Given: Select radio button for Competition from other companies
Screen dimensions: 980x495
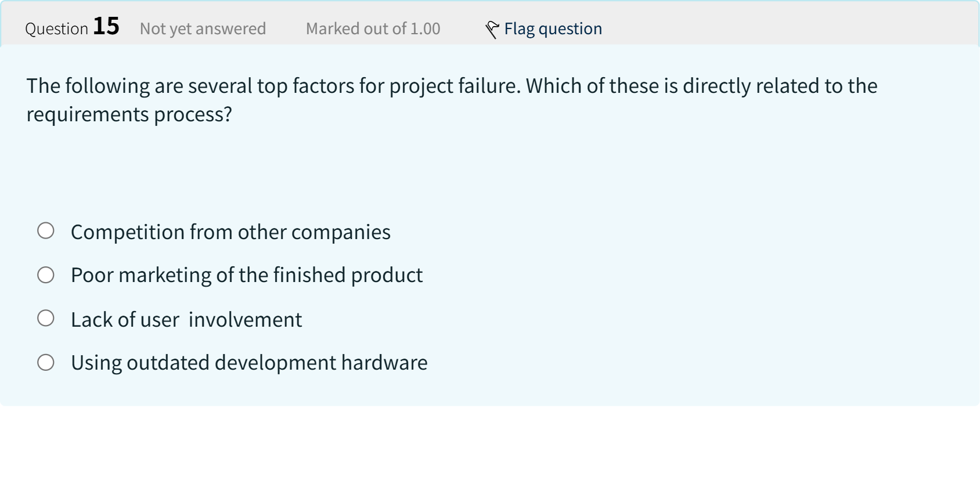Looking at the screenshot, I should [46, 231].
